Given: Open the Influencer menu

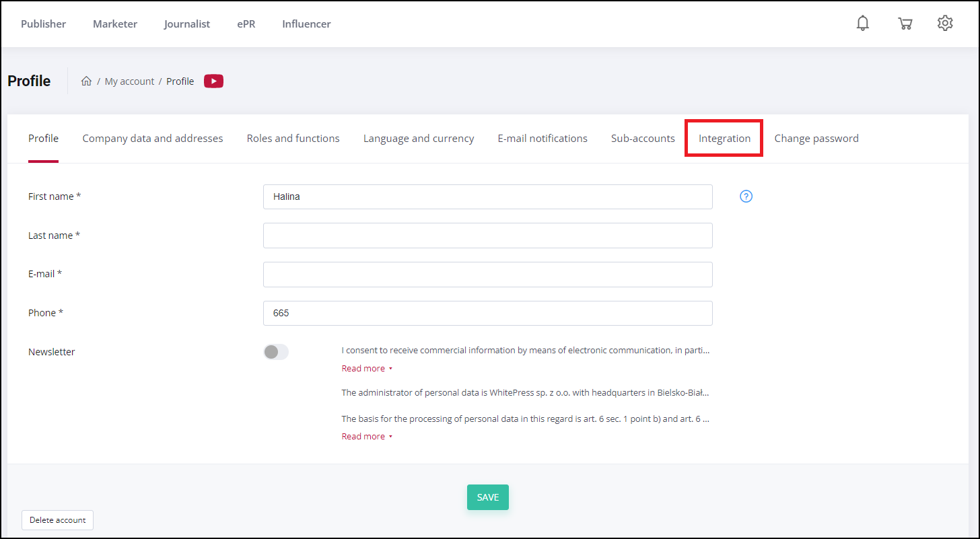Looking at the screenshot, I should (306, 24).
